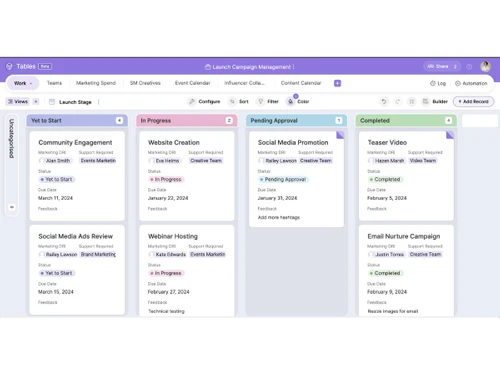
Task: Click the Launch Stage board view icon
Action: (x=52, y=102)
